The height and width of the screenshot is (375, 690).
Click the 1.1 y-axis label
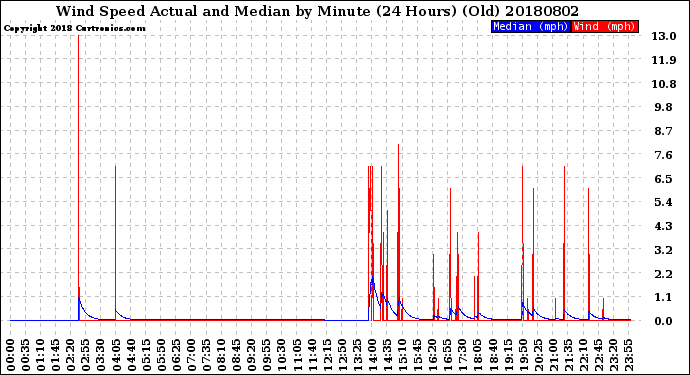(x=664, y=298)
